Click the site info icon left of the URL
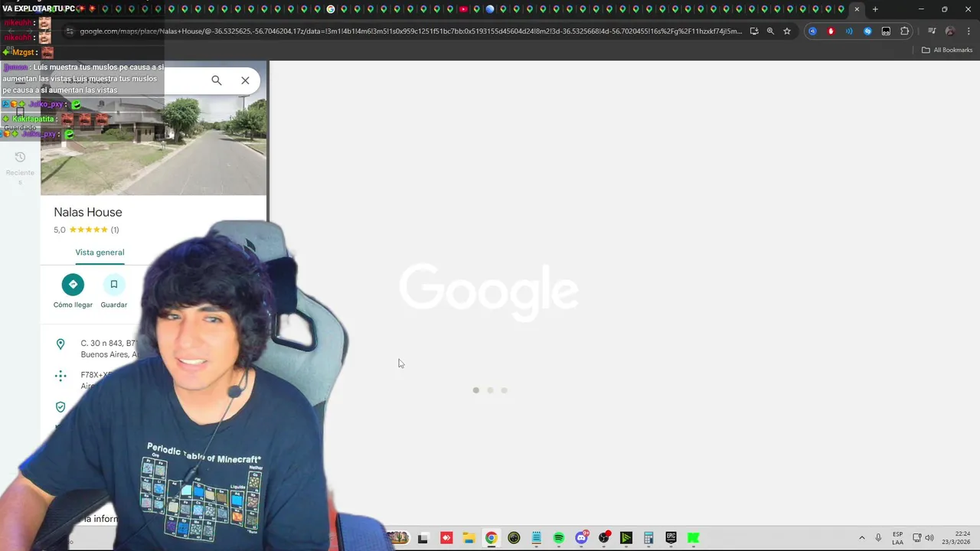Viewport: 980px width, 551px height. click(69, 31)
